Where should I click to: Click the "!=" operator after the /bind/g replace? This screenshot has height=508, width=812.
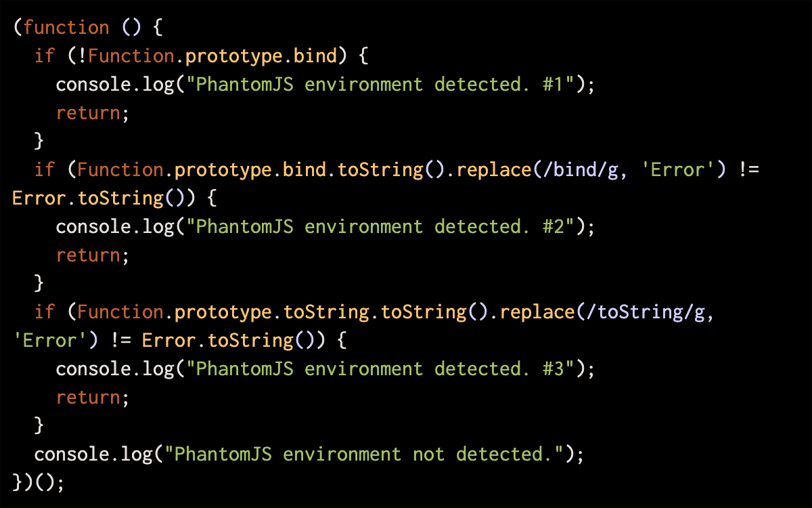tap(748, 170)
